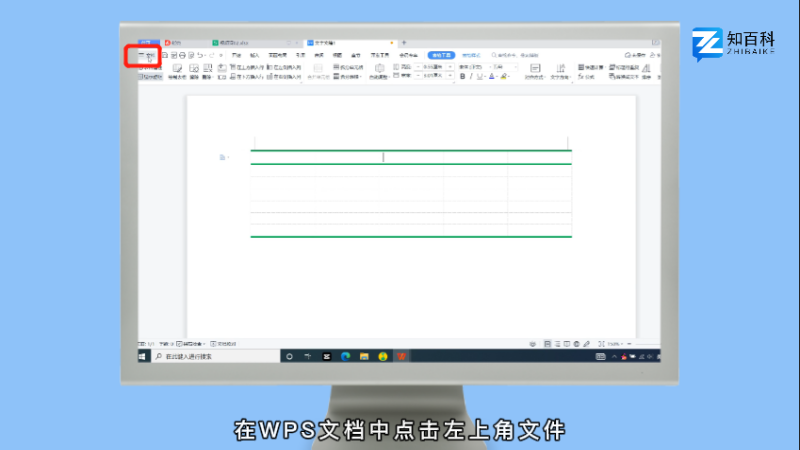The height and width of the screenshot is (450, 800).
Task: Select web layout globe view icon
Action: point(577,344)
